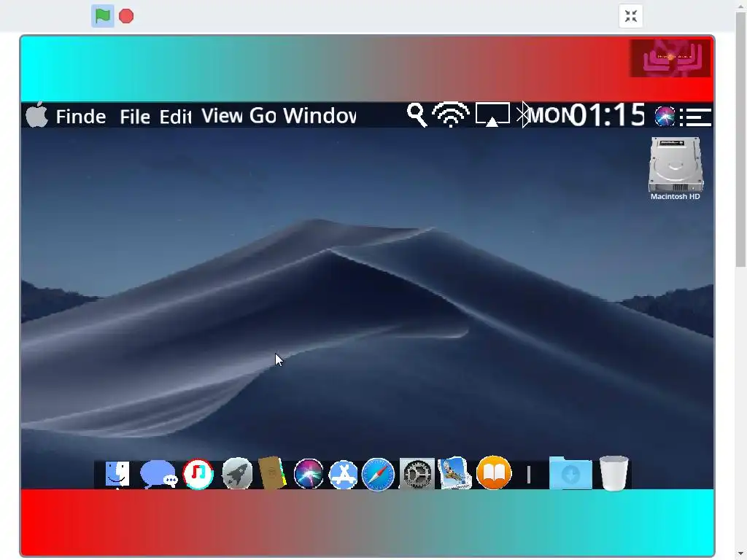Open the Edit menu
The height and width of the screenshot is (560, 747).
coord(175,117)
